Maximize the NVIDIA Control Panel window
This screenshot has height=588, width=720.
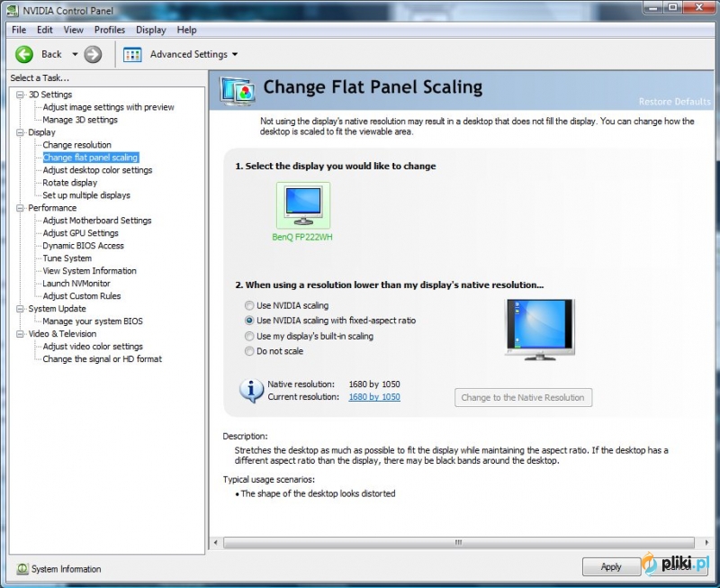click(x=673, y=7)
